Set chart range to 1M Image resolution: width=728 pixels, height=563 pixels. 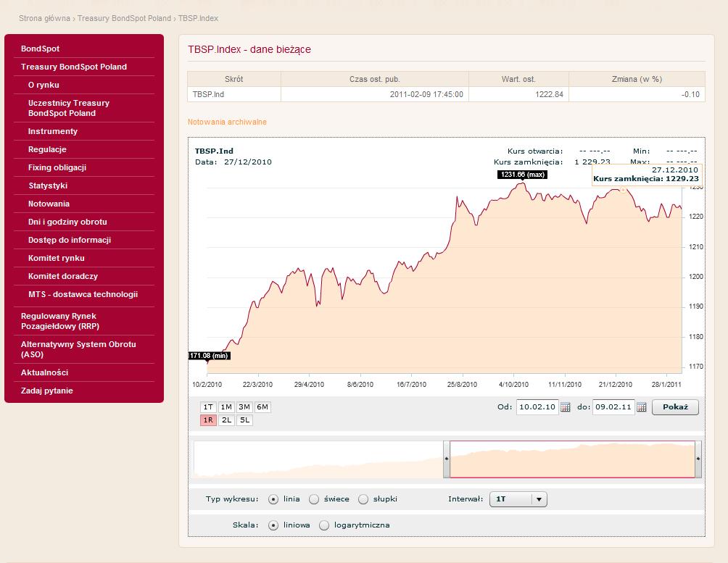point(226,407)
